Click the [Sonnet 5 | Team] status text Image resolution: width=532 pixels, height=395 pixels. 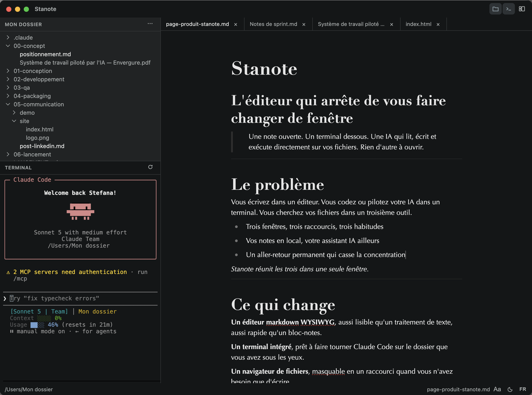(x=39, y=312)
